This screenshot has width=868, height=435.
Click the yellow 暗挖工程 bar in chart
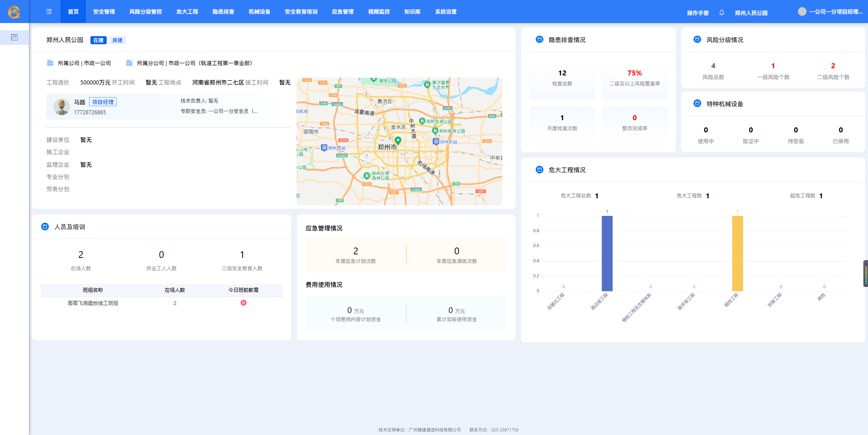click(737, 253)
